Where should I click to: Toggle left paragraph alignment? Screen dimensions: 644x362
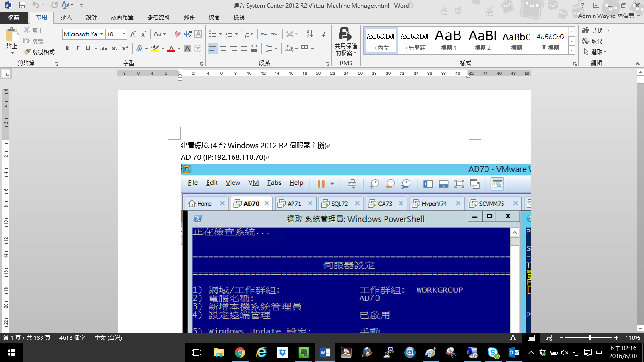click(x=213, y=49)
